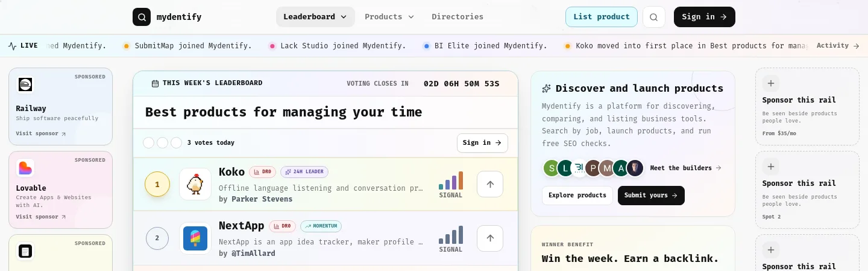
Task: Click 'Lack Studio joined Mydentify.' ticker item
Action: 338,45
